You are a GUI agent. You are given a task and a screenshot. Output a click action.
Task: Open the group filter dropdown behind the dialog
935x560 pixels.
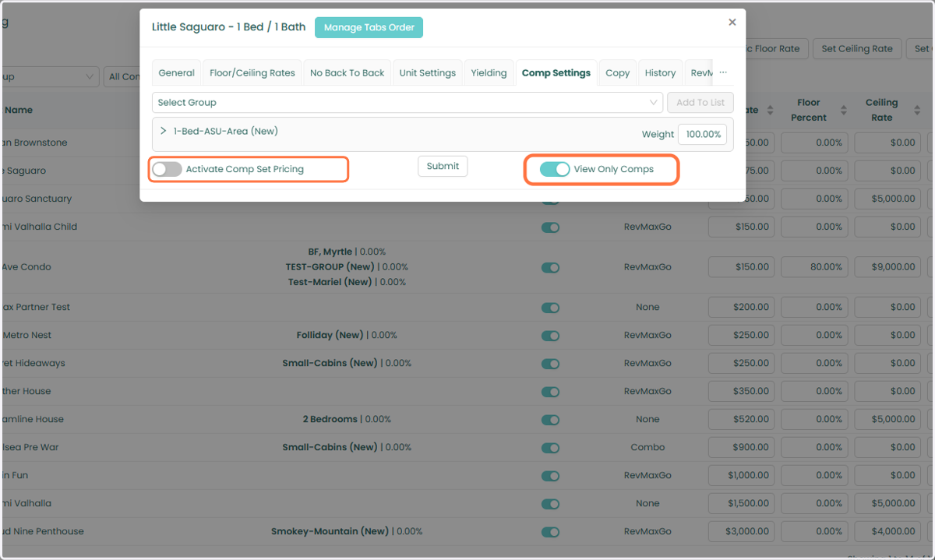tap(48, 76)
